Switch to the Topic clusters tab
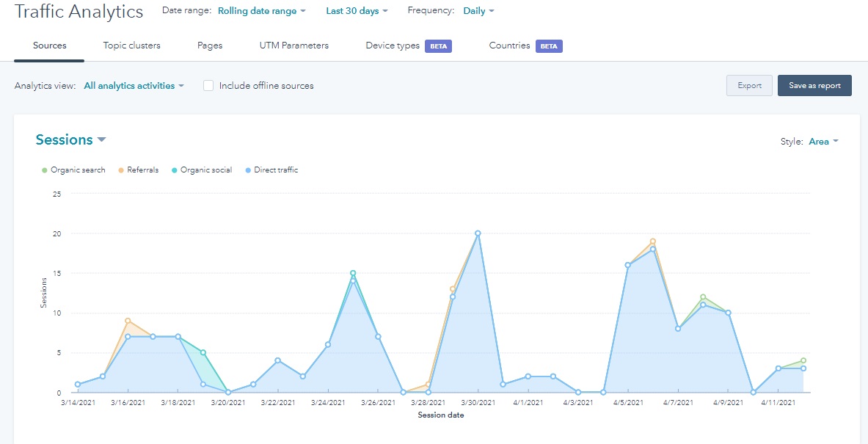The width and height of the screenshot is (868, 444). (x=131, y=45)
